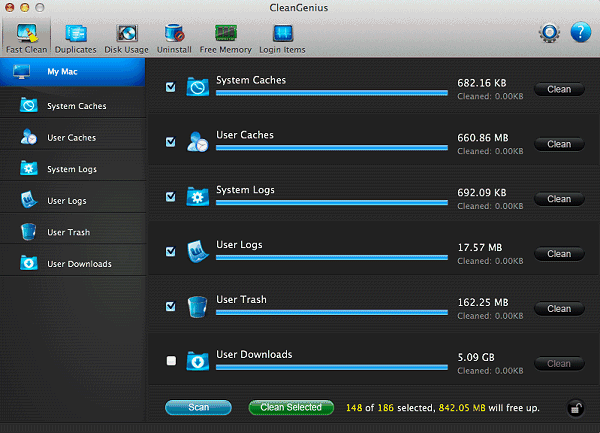This screenshot has height=433, width=600.
Task: Uncheck the User Trash checkbox
Action: [x=171, y=306]
